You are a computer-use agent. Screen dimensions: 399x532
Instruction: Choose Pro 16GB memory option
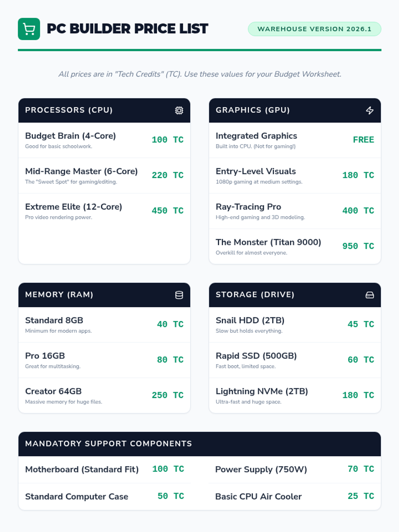104,360
